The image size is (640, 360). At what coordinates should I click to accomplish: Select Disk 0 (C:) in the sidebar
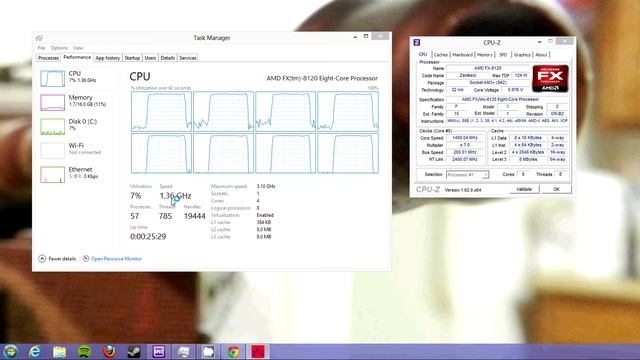click(x=78, y=126)
